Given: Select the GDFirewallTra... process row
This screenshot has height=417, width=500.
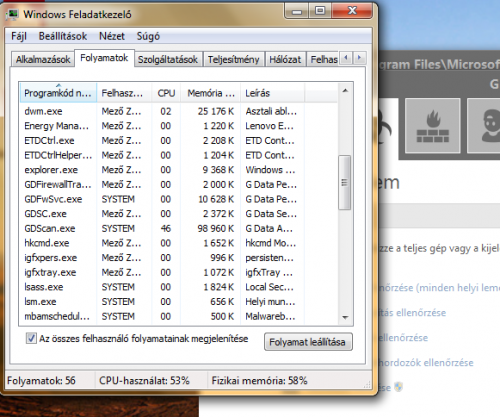Looking at the screenshot, I should [x=178, y=184].
